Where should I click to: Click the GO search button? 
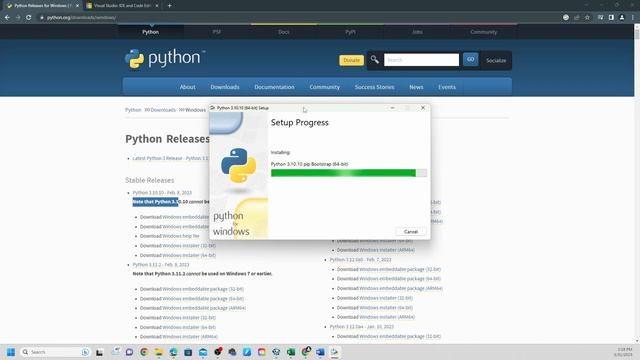(470, 60)
